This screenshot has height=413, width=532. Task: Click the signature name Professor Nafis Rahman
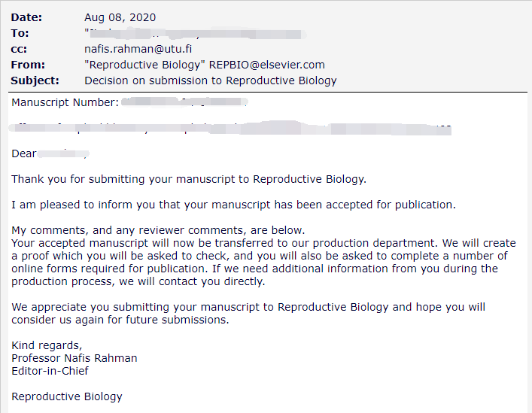tap(74, 358)
